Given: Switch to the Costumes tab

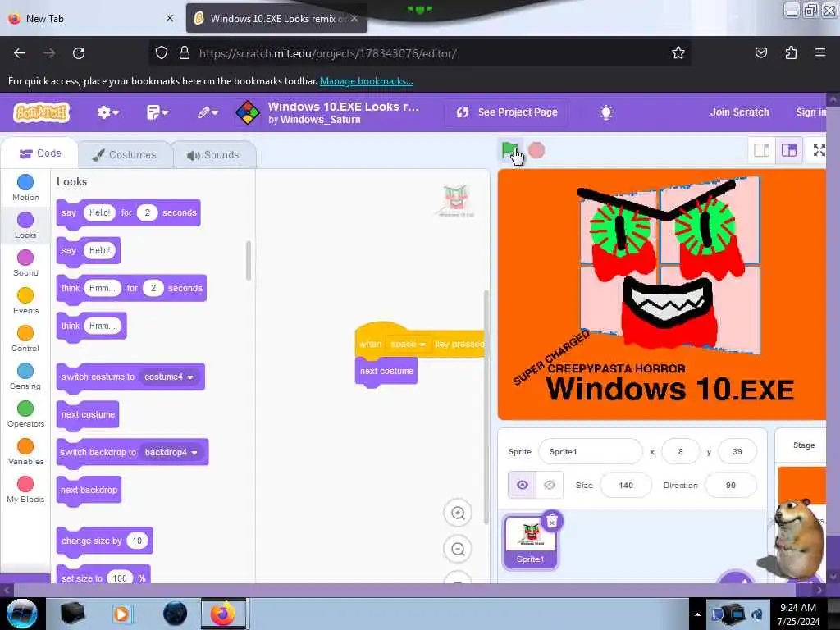Looking at the screenshot, I should pyautogui.click(x=125, y=155).
